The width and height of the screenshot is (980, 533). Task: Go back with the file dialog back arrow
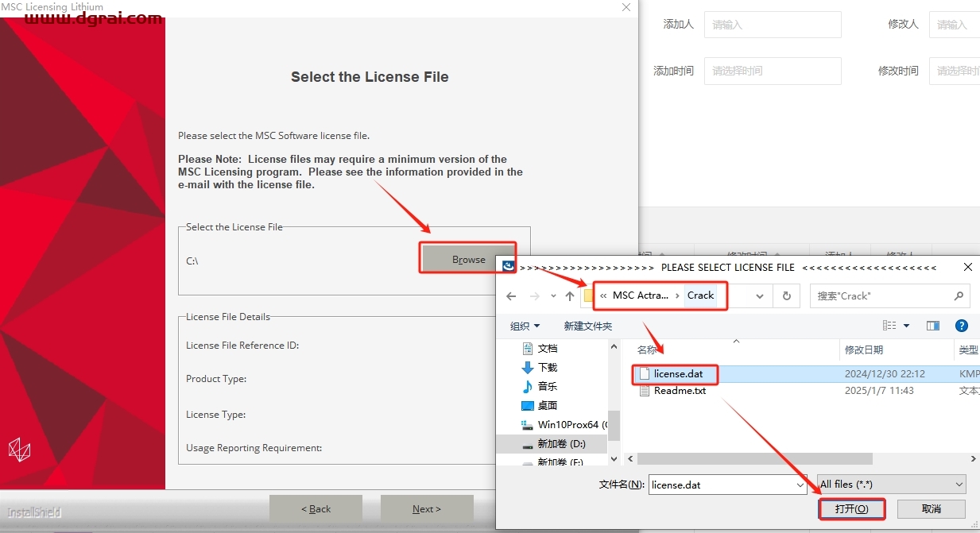[512, 295]
